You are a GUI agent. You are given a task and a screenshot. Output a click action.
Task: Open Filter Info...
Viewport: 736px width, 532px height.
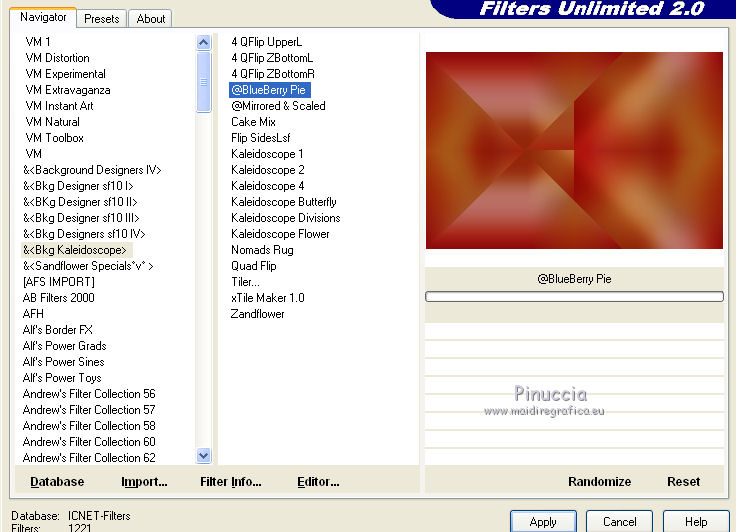pos(231,482)
